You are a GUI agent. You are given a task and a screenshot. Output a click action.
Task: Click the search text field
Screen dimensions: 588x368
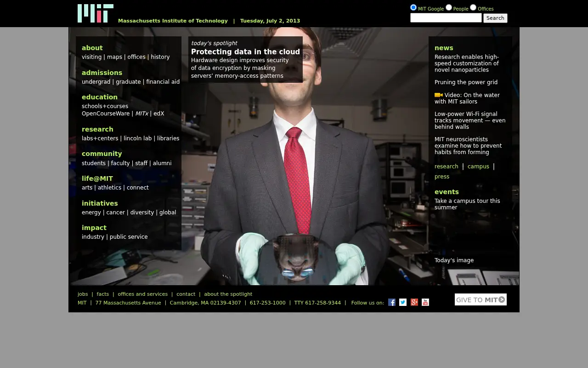tap(446, 18)
